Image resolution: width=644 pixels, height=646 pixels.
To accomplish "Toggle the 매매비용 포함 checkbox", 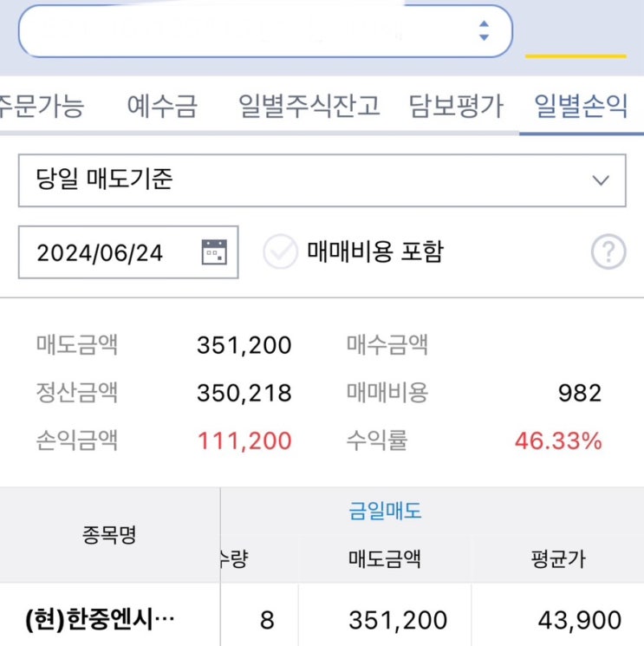I will point(280,252).
